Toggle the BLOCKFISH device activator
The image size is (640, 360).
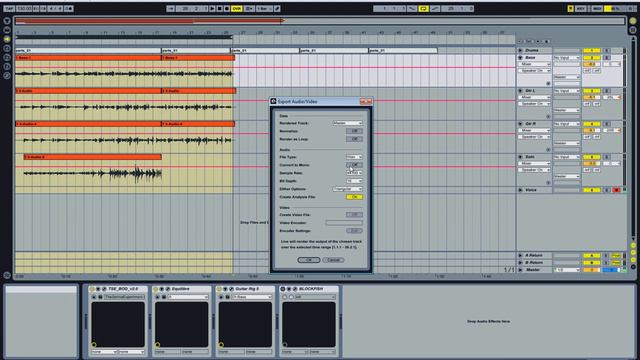click(282, 289)
